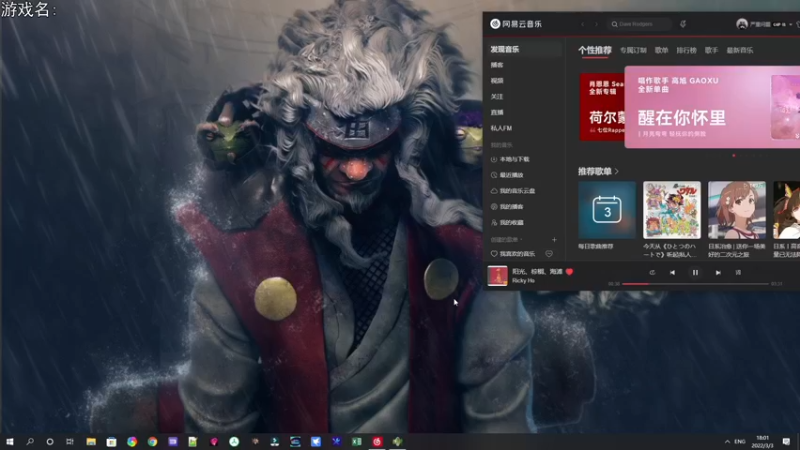Screen dimensions: 800x450
Task: Open File Explorer from taskbar
Action: pyautogui.click(x=91, y=442)
